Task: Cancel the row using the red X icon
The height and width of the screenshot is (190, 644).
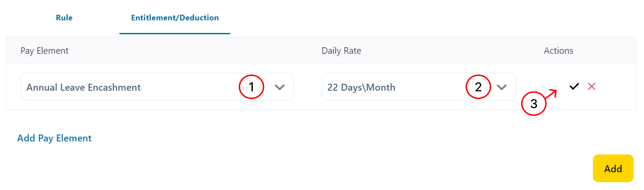Action: tap(591, 87)
